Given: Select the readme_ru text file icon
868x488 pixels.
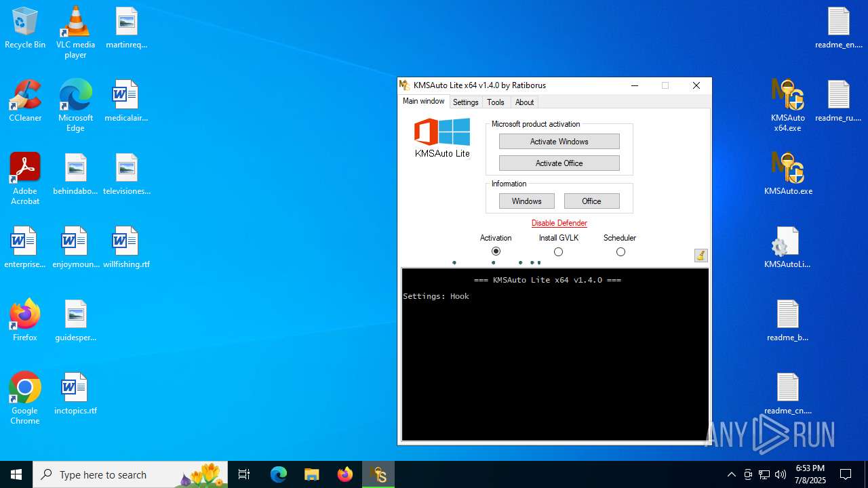Looking at the screenshot, I should click(x=838, y=102).
